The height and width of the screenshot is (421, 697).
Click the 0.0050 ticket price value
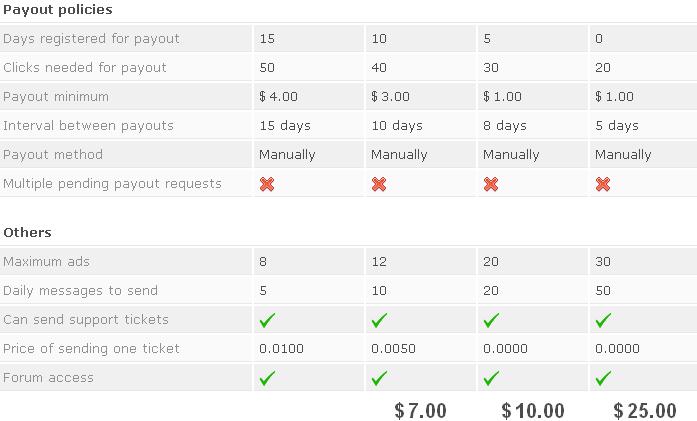click(393, 349)
